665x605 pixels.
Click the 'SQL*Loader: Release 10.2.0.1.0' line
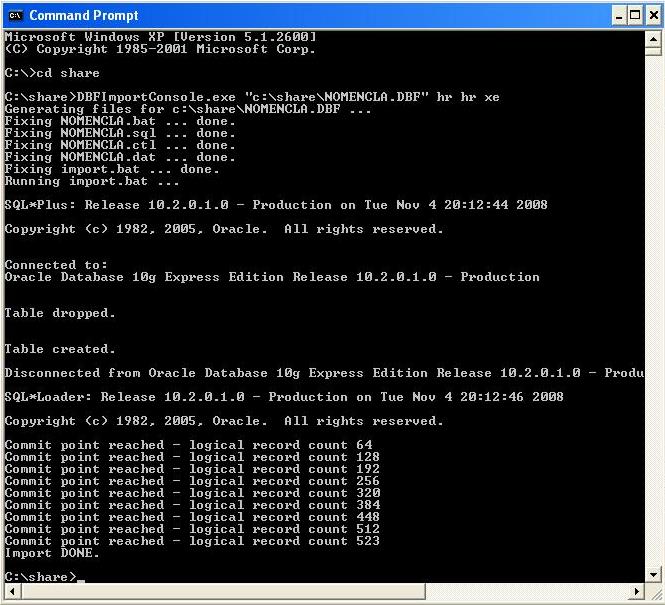tap(284, 397)
